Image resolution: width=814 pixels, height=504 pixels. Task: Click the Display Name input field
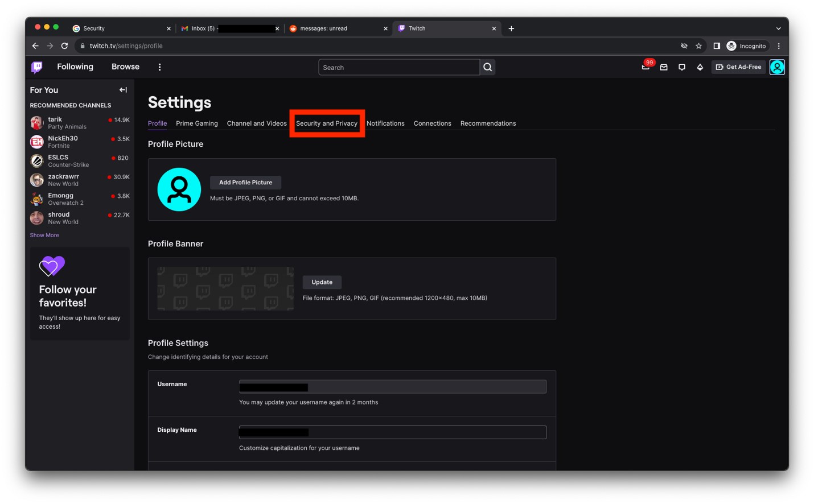[x=393, y=432]
